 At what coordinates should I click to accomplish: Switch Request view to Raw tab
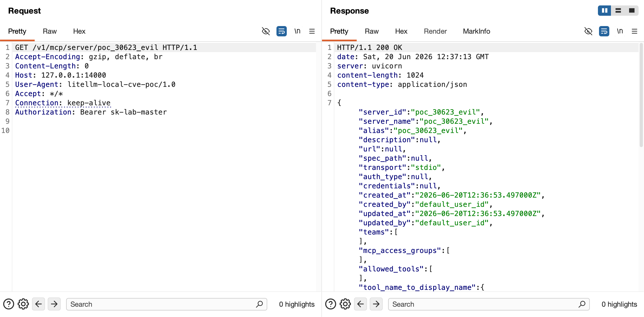pyautogui.click(x=50, y=31)
